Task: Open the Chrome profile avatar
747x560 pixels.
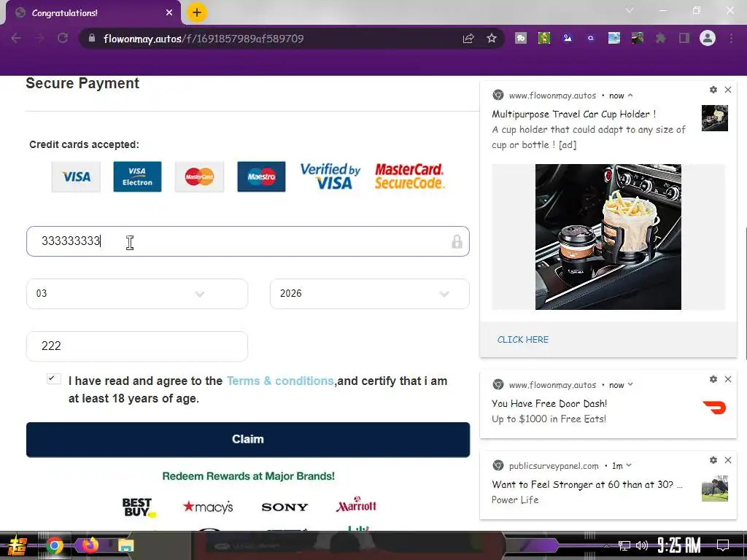Action: click(x=708, y=38)
